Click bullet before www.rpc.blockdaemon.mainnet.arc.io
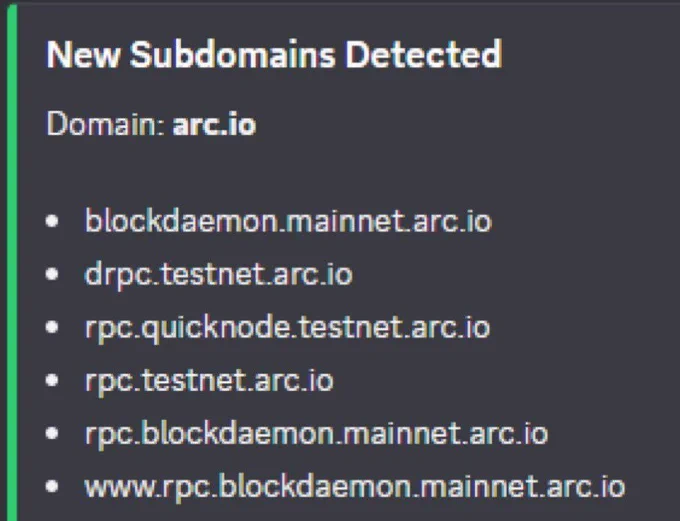 tap(52, 486)
